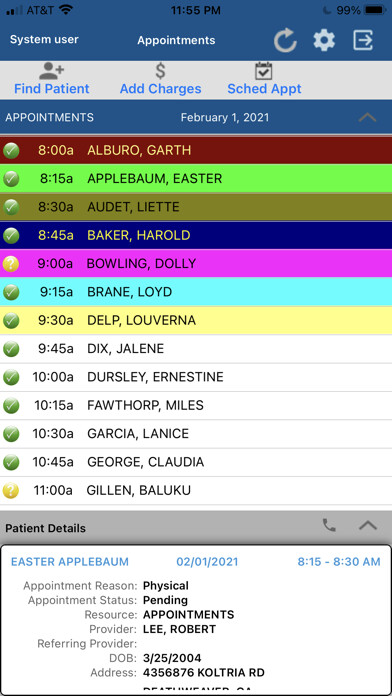Tap provider name LEE, ROBERT
Viewport: 392px width, 696px height.
click(x=179, y=629)
